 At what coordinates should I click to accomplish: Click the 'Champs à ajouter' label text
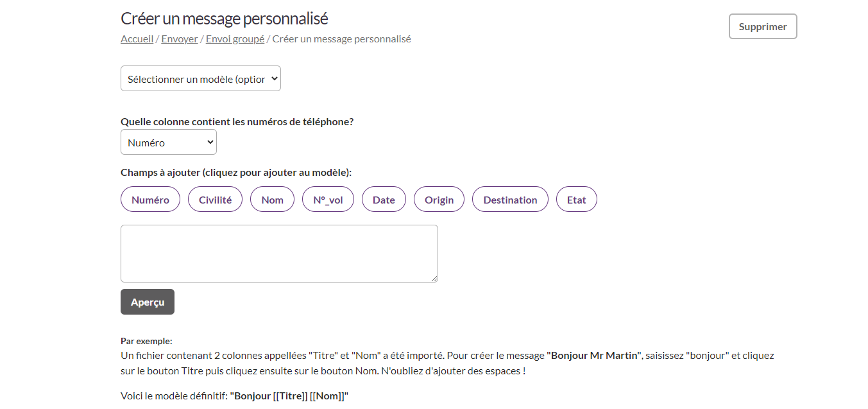(235, 173)
